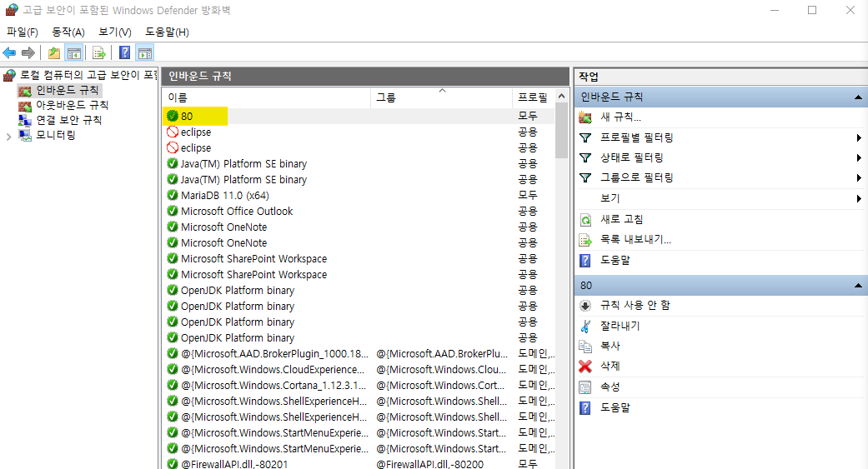Viewport: 868px width, 469px height.
Task: Sort by the 그룹 column header
Action: click(x=441, y=98)
